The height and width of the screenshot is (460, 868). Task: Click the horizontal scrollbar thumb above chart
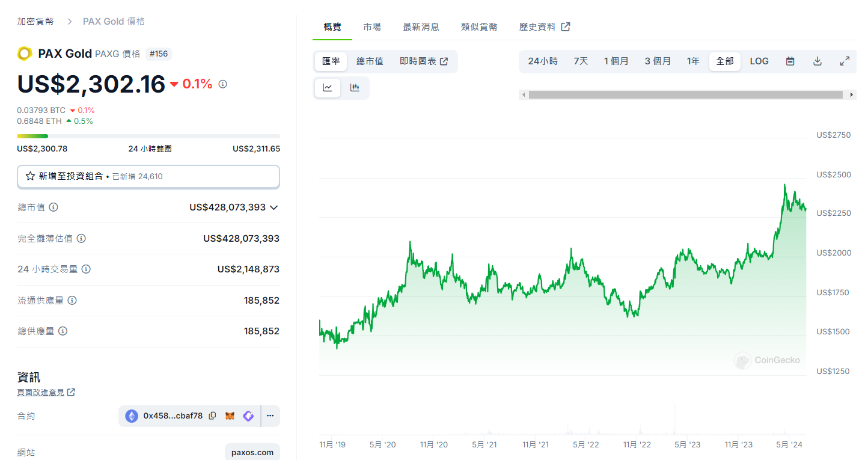pos(686,95)
